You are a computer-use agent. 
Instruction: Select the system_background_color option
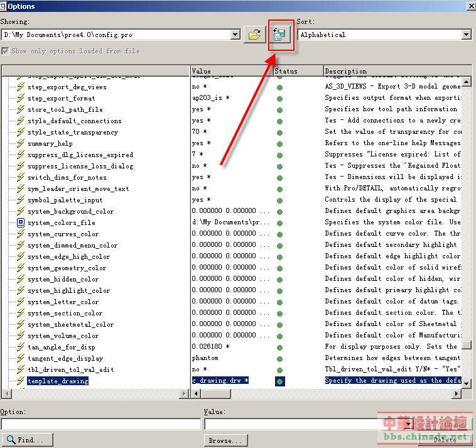tap(71, 211)
